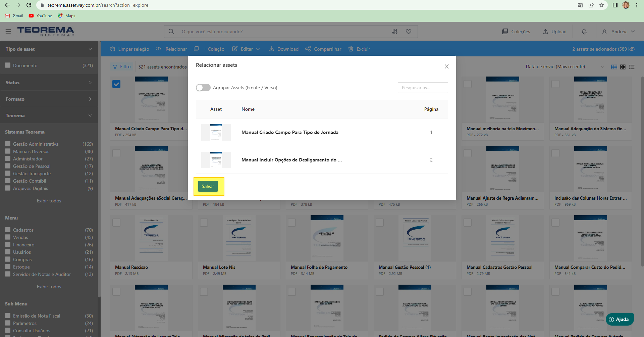Click the favorites heart icon in the search bar
644x337 pixels.
click(x=409, y=32)
